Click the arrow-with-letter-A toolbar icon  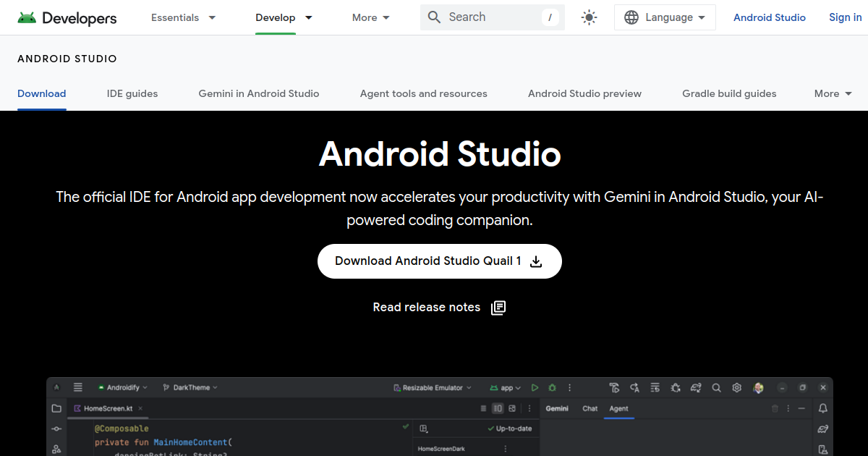[x=635, y=388]
